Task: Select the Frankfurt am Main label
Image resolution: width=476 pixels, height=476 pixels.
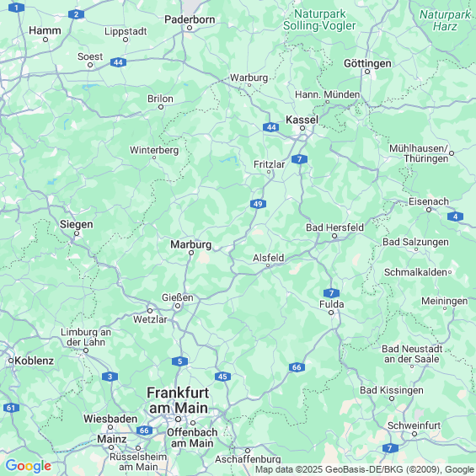Action: point(179,400)
